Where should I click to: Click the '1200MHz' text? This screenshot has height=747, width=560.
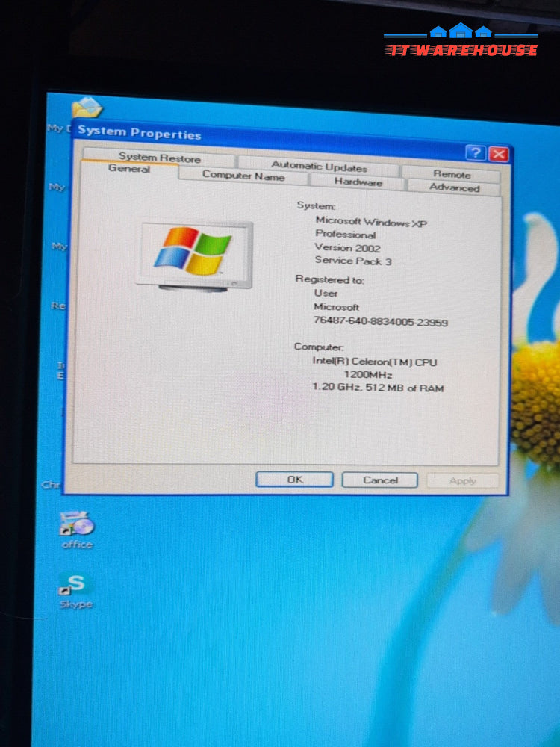point(367,374)
